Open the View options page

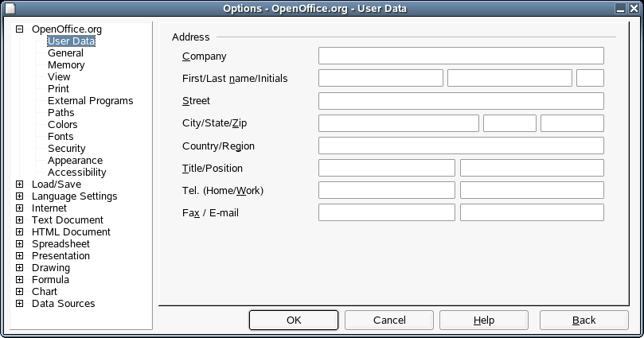pos(59,76)
